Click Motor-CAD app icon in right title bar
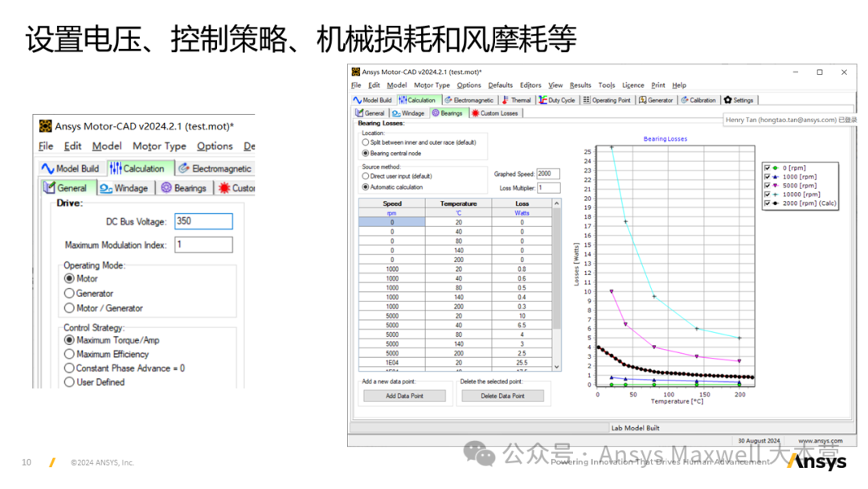This screenshot has width=868, height=489. click(356, 72)
